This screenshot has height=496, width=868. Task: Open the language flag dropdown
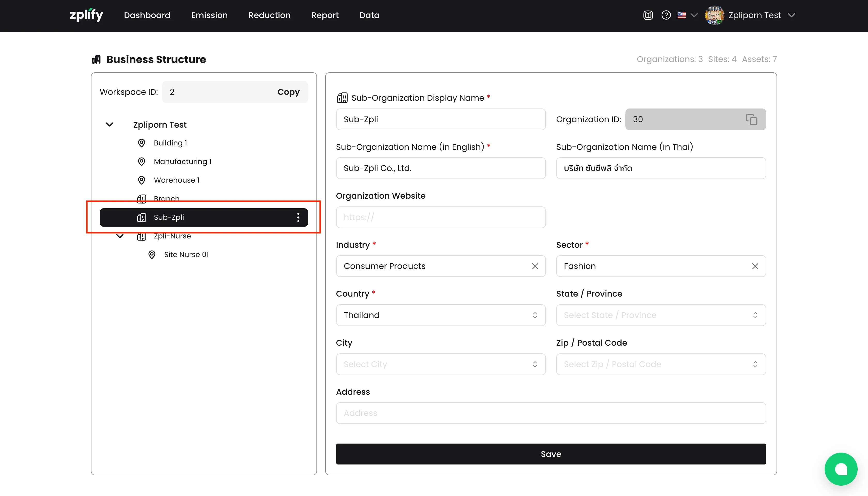(687, 15)
